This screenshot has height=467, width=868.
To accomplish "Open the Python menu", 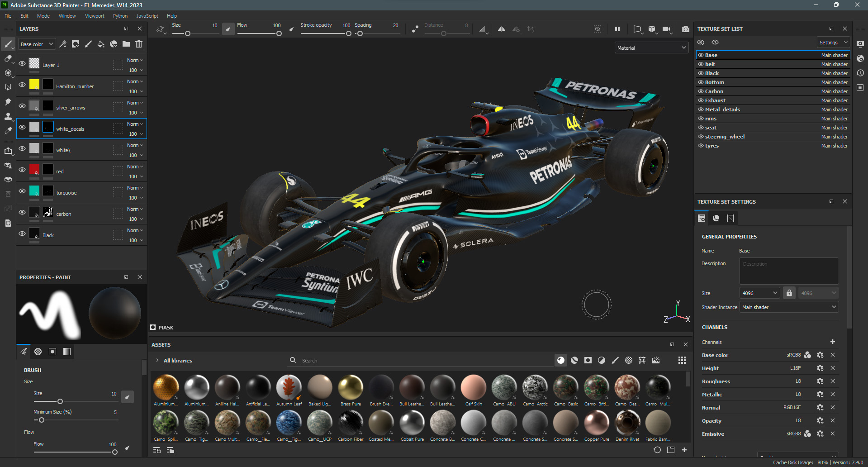I will tap(120, 16).
